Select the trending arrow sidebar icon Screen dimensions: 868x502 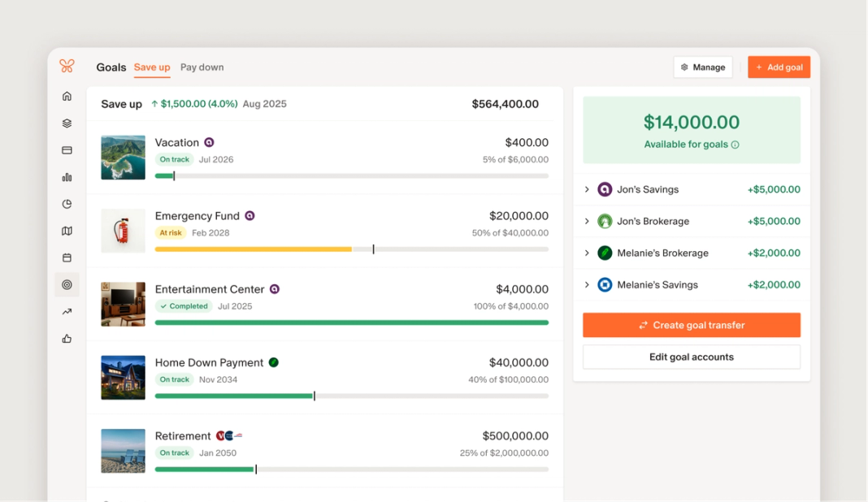point(67,311)
